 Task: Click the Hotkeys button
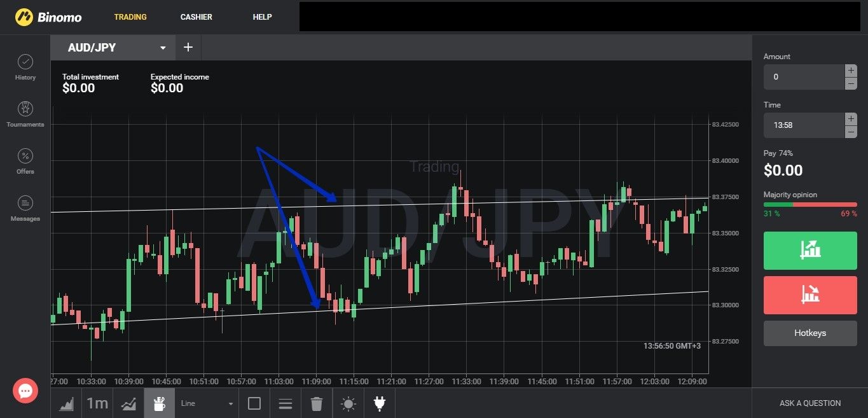point(810,333)
